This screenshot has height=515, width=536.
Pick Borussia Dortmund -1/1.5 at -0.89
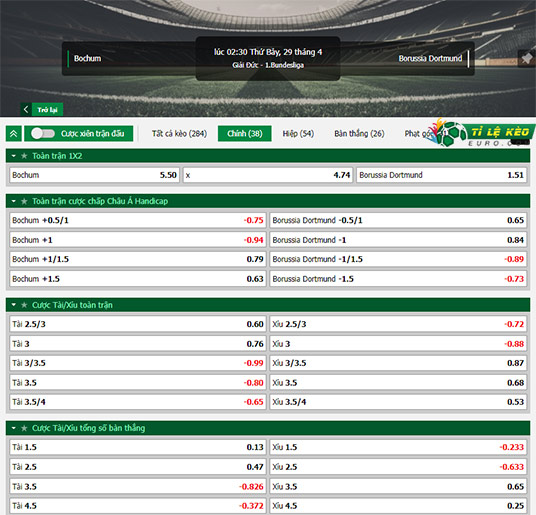398,259
